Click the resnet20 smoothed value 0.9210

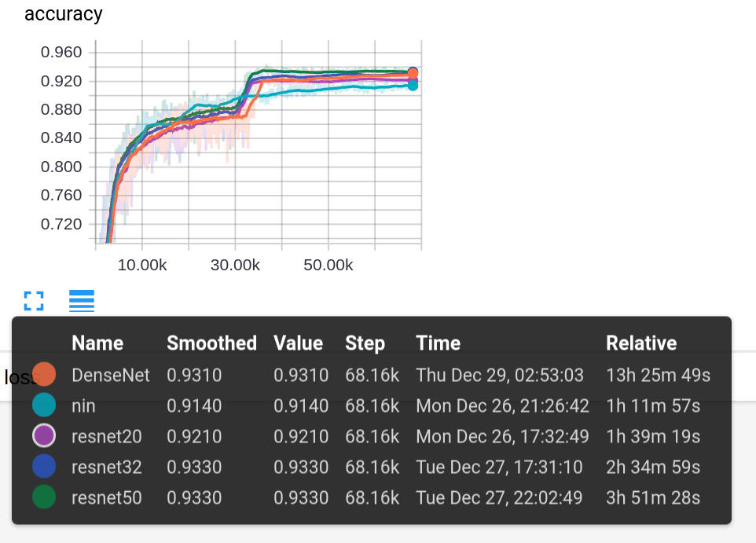tap(194, 436)
